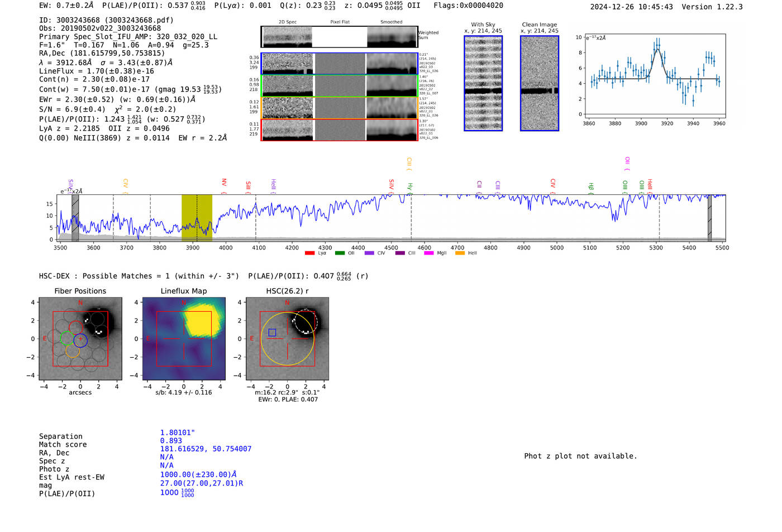Click the s/b: 4.19 +/- 0.116 caption

click(x=184, y=392)
